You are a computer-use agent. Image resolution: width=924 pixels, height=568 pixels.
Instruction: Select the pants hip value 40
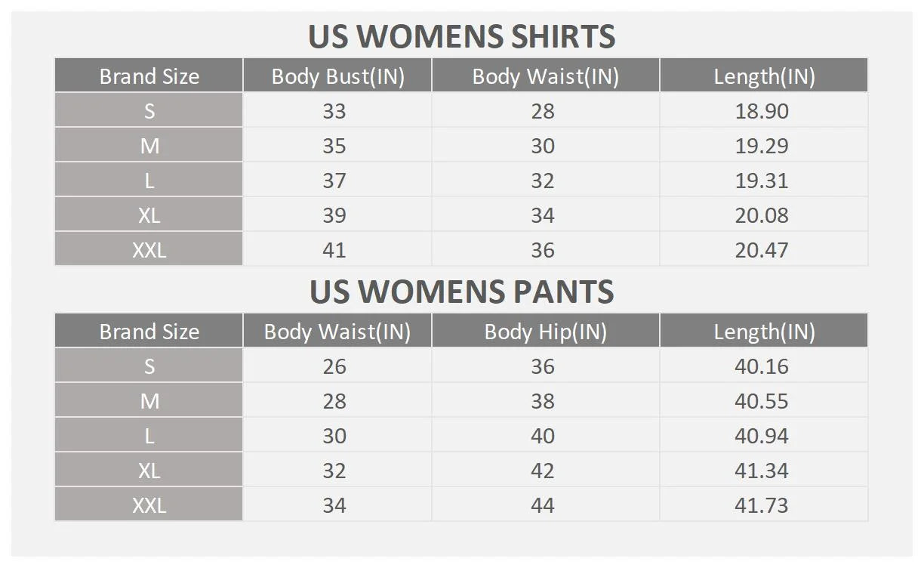543,436
